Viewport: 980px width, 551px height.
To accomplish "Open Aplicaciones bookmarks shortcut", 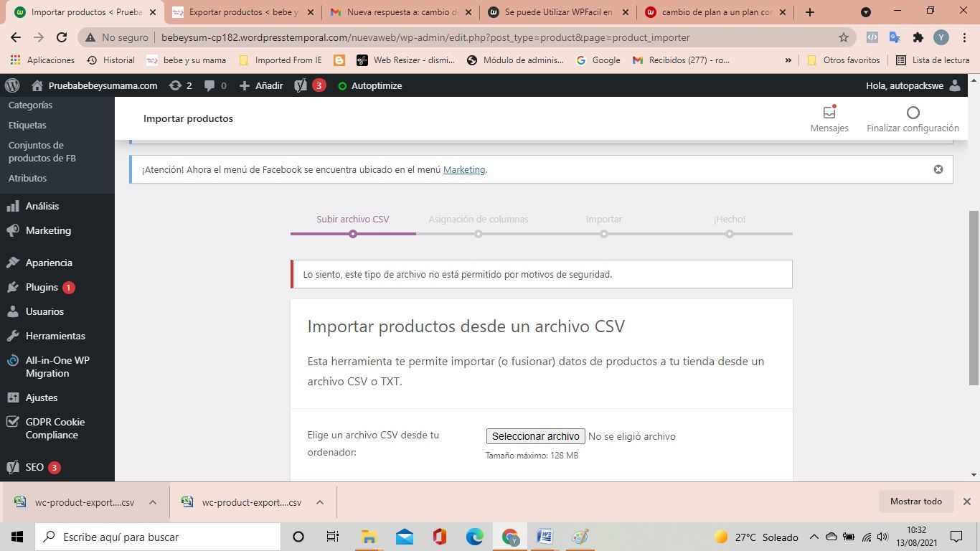I will click(42, 60).
